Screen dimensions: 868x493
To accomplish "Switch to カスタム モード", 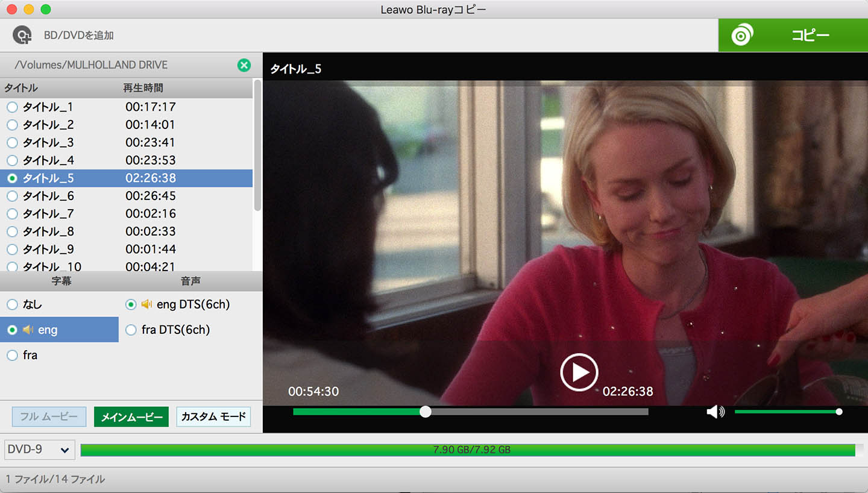I will 213,416.
